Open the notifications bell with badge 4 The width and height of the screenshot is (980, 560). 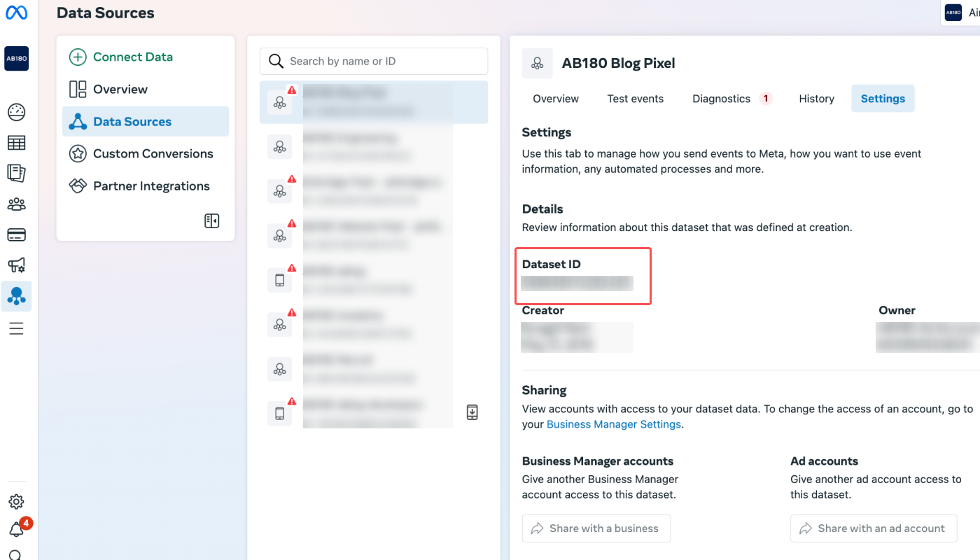[x=16, y=530]
